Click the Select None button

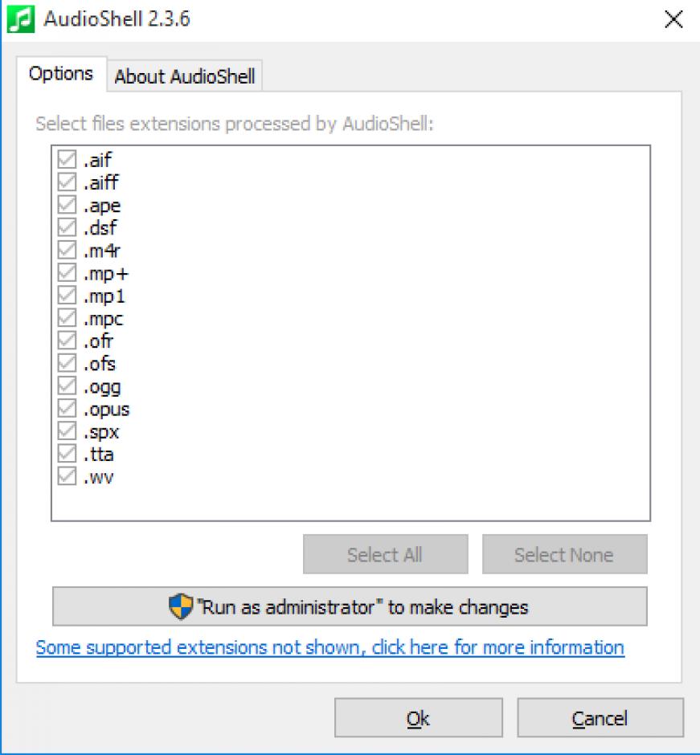(565, 554)
